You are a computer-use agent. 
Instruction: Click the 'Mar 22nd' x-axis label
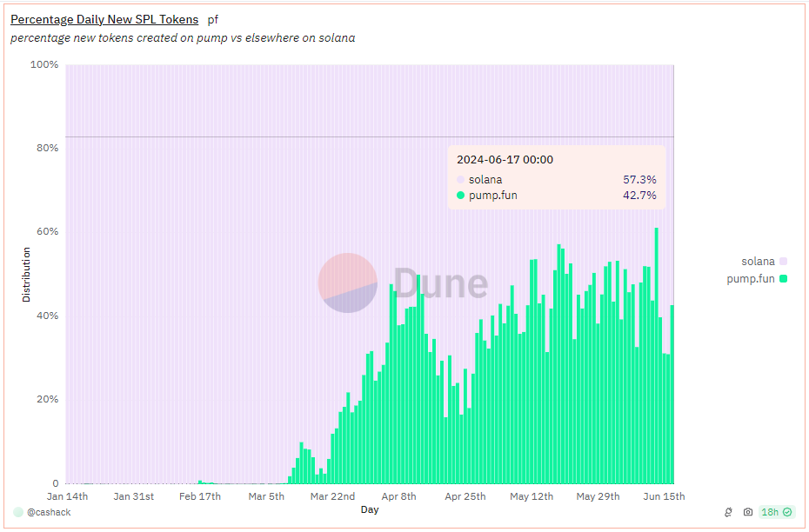333,496
